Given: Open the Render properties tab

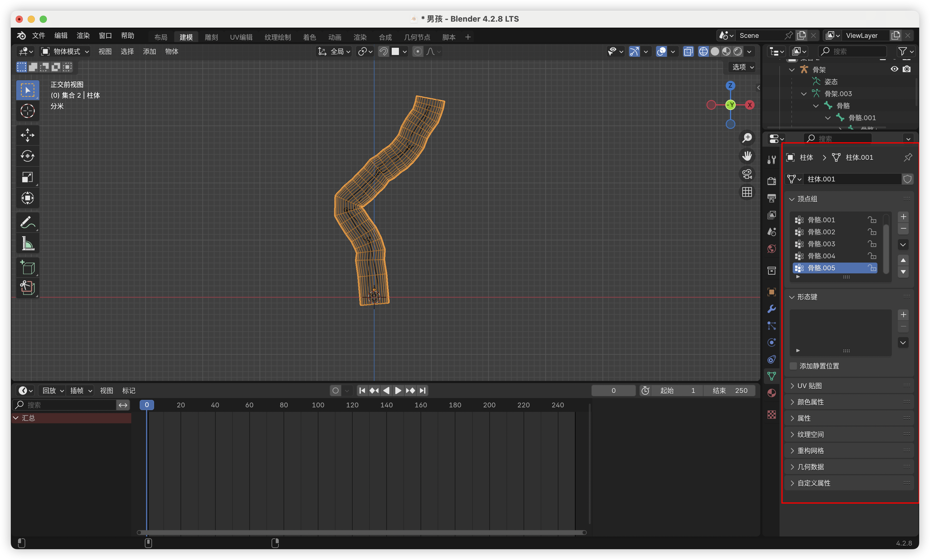Looking at the screenshot, I should (x=771, y=181).
